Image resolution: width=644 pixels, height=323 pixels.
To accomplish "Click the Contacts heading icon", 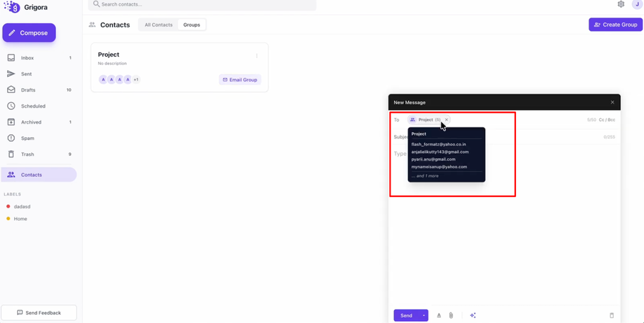I will (92, 25).
